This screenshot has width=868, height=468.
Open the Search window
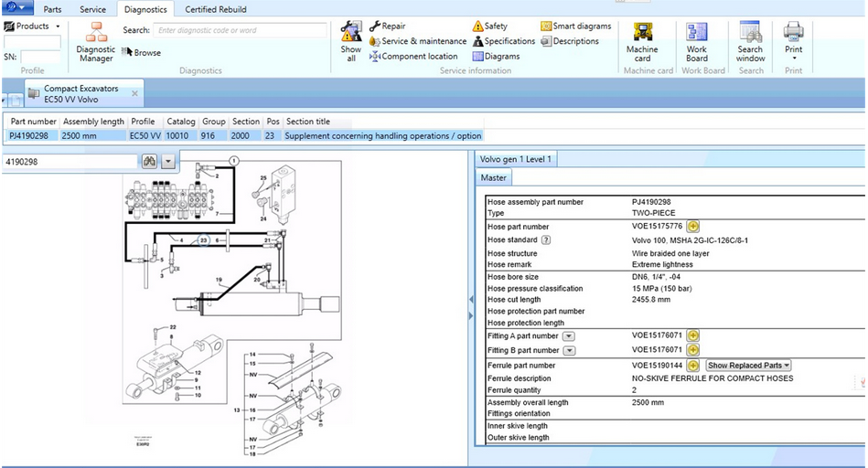point(750,42)
